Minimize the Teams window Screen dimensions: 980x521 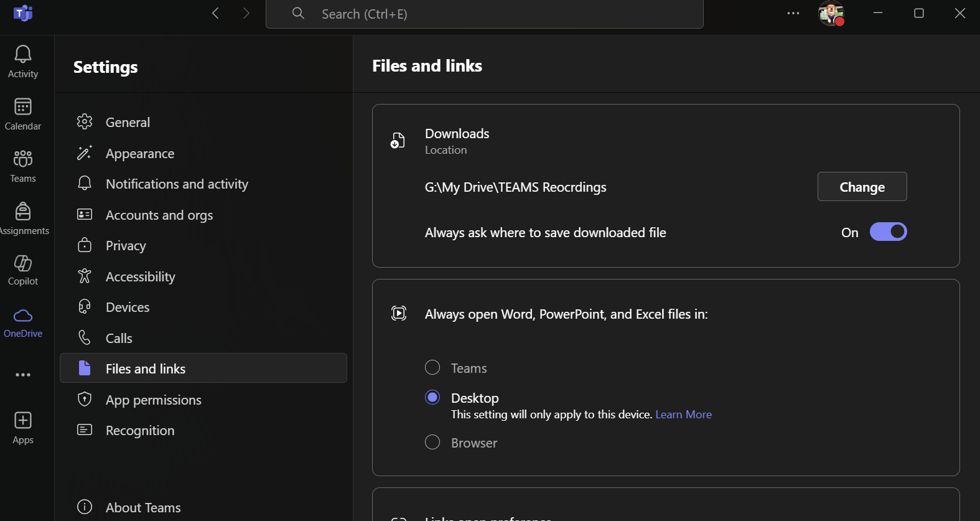(x=878, y=13)
